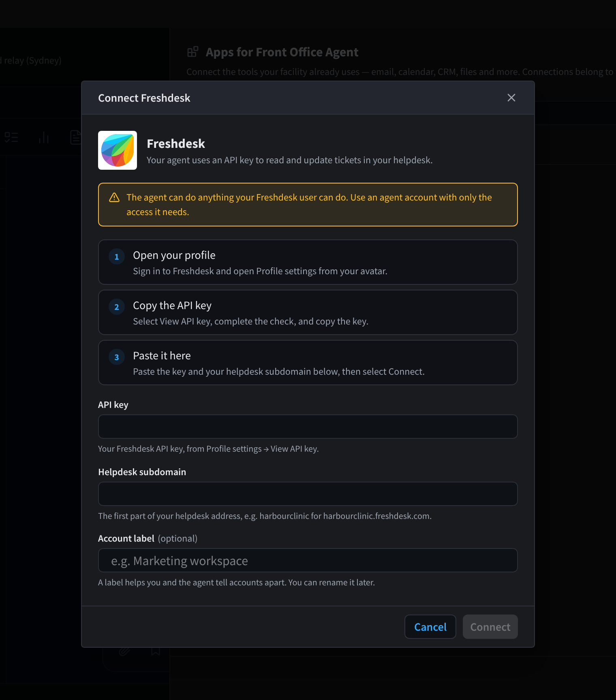The height and width of the screenshot is (700, 616).
Task: Click the "Apps for Front Office Agent" heading
Action: 282,52
